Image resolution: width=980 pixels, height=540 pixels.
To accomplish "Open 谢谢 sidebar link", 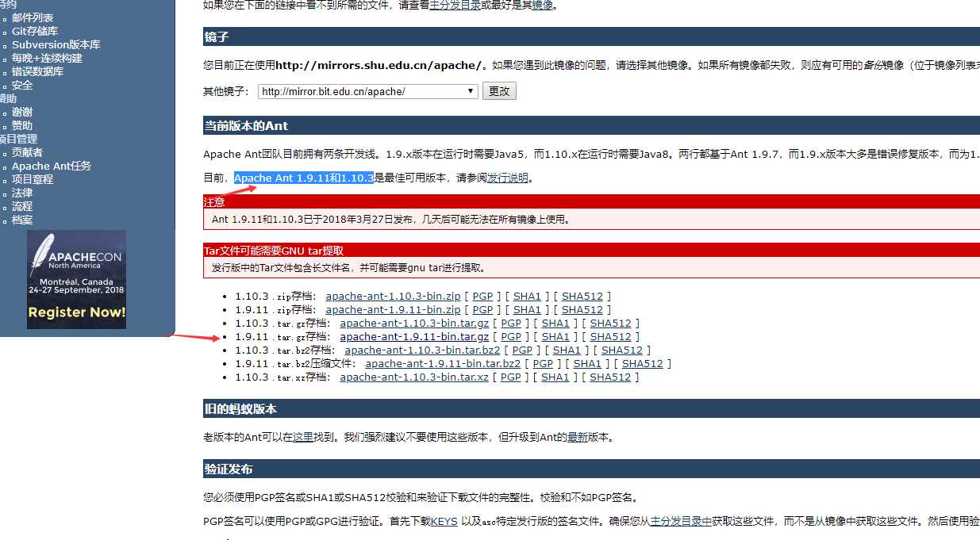I will 22,112.
